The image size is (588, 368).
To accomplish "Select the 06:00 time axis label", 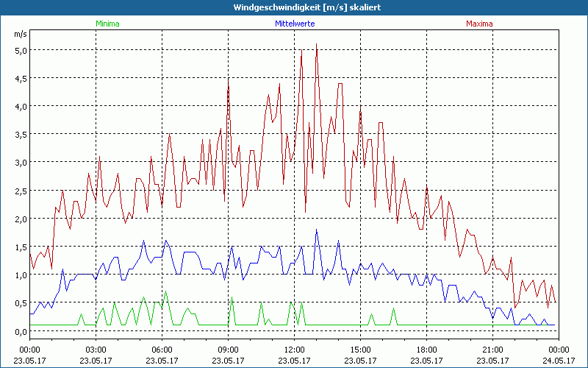I will 162,350.
